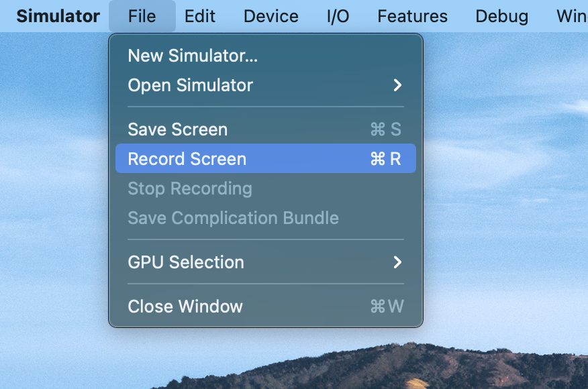Choose New Simulator... from the File menu
The image size is (588, 389).
coord(193,56)
